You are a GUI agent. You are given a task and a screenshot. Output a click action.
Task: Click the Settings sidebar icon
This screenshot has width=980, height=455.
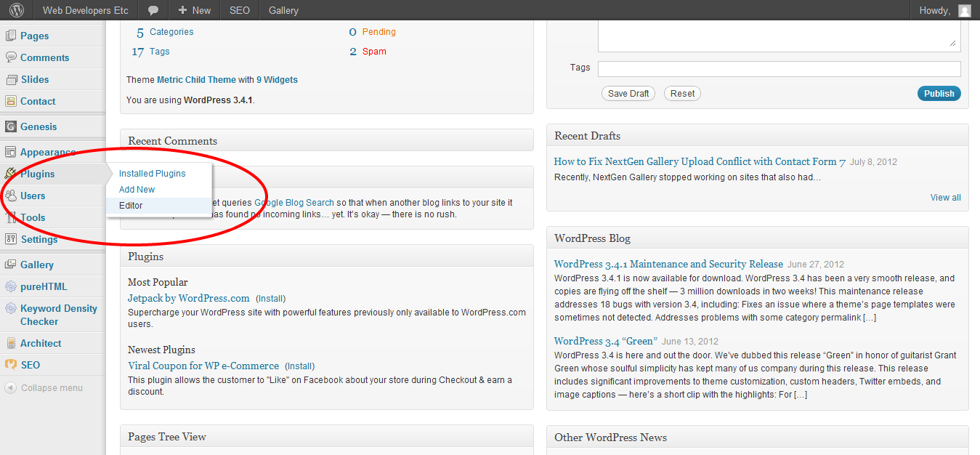pos(11,239)
